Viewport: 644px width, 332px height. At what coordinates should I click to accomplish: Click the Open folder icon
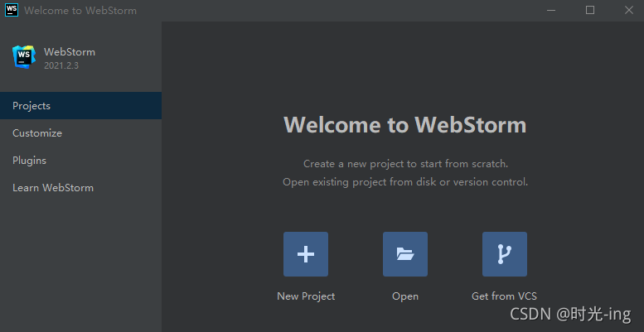pos(405,254)
